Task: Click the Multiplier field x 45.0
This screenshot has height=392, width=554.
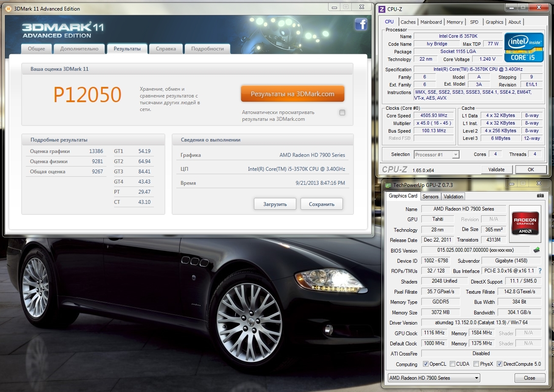Action: (434, 123)
